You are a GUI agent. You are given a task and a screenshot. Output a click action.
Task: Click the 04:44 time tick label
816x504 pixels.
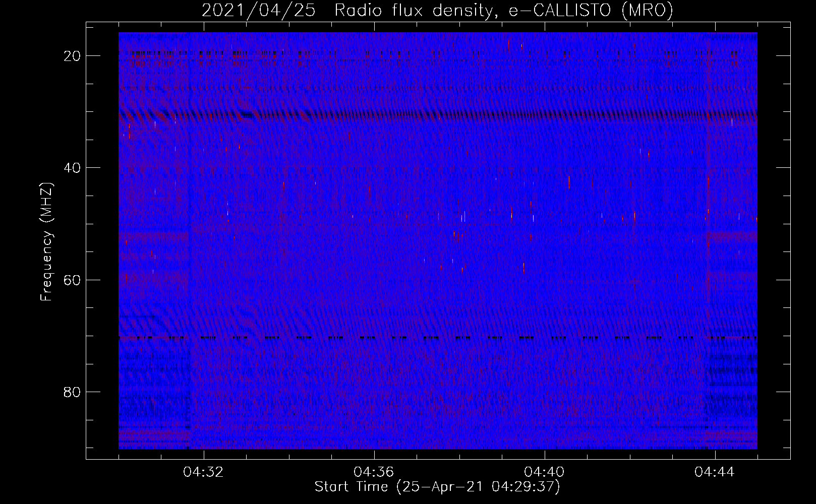(715, 472)
